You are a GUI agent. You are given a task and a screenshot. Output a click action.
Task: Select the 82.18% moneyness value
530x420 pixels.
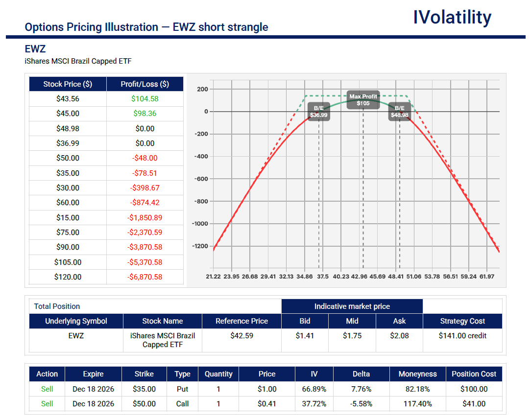pyautogui.click(x=417, y=389)
